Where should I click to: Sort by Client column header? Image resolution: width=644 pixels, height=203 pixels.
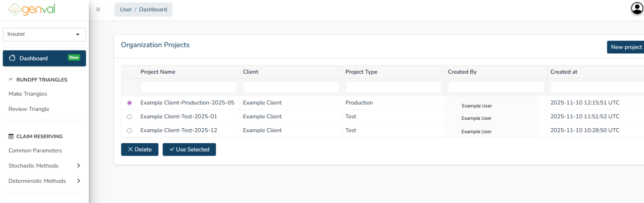click(250, 72)
